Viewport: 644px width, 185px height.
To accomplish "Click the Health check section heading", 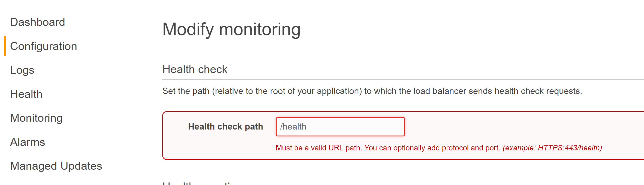I will coord(195,69).
